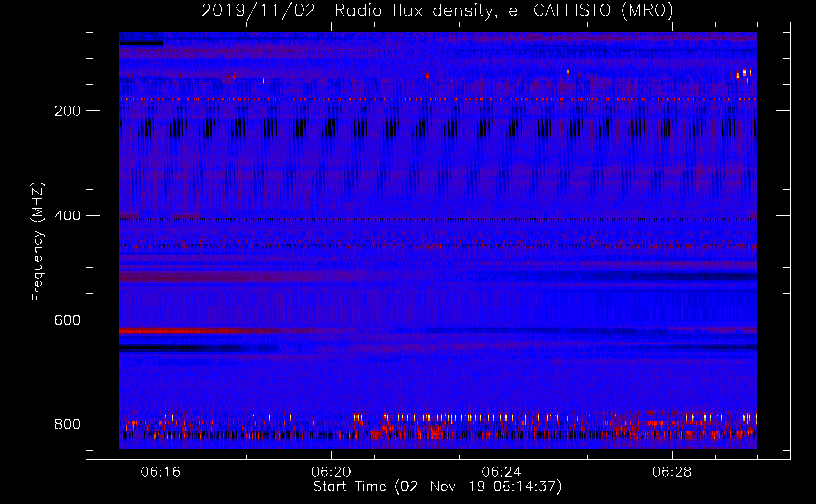Select the date text '2019/11/02'
Screen dimensions: 816x504
point(259,10)
